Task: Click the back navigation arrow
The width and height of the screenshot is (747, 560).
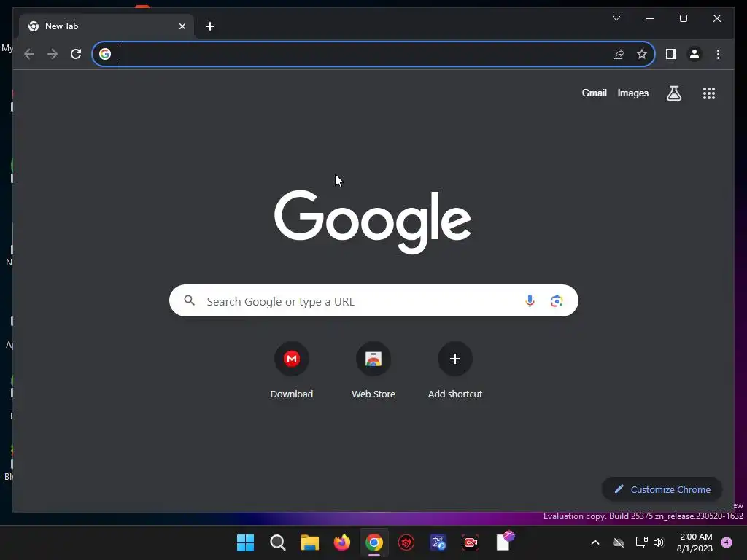Action: tap(29, 54)
